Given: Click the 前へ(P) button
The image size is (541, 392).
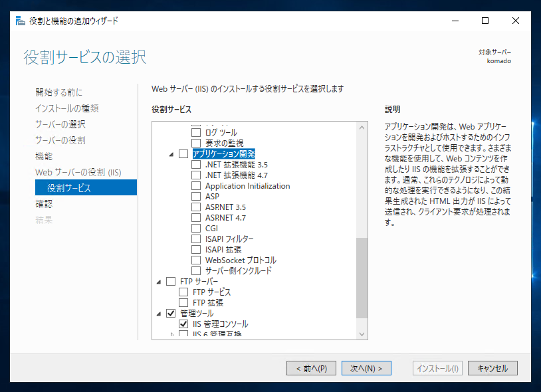Looking at the screenshot, I should pyautogui.click(x=311, y=368).
